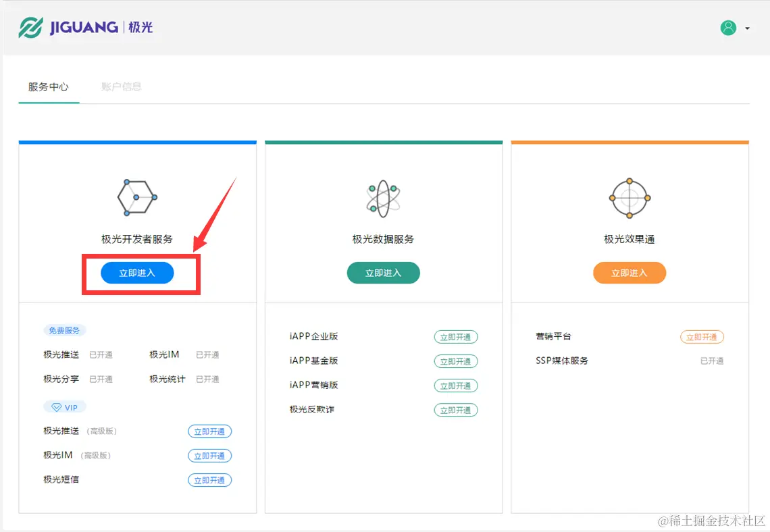
Task: Click the 营销平台 label
Action: click(553, 336)
